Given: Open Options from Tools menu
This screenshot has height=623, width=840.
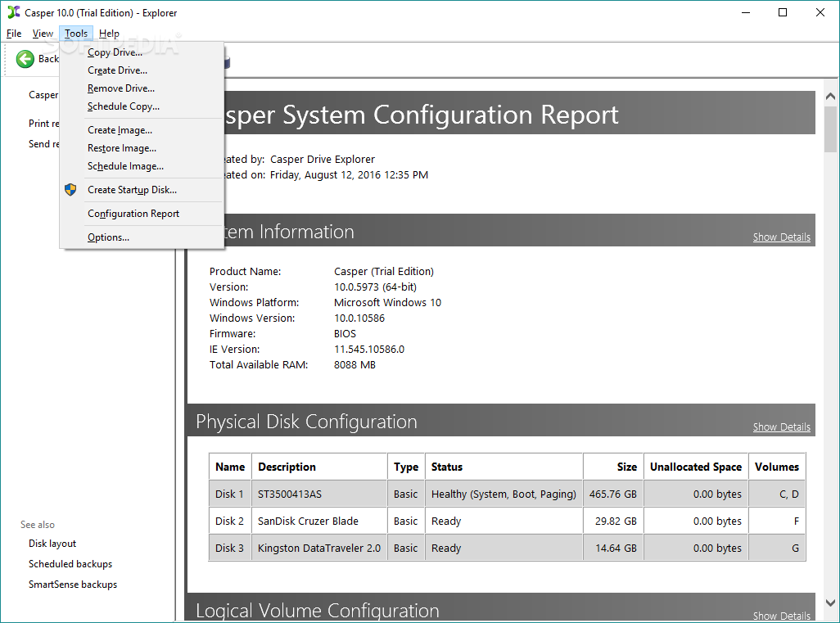Looking at the screenshot, I should [x=142, y=237].
